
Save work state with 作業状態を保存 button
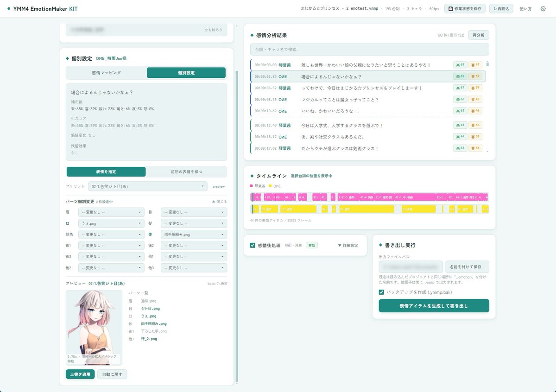click(465, 8)
